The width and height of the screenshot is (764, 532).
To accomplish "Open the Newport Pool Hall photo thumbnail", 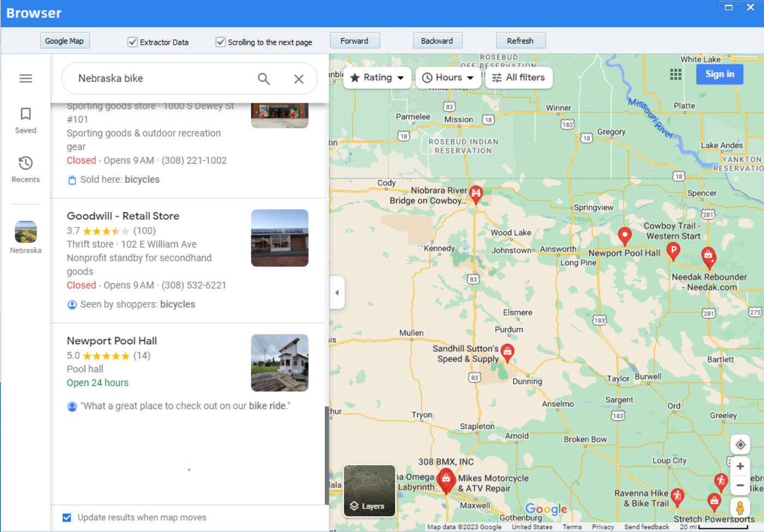I will 280,363.
